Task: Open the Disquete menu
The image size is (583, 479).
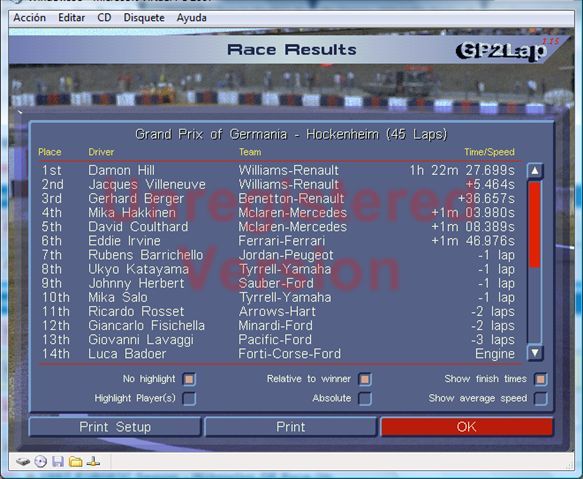Action: coord(144,17)
